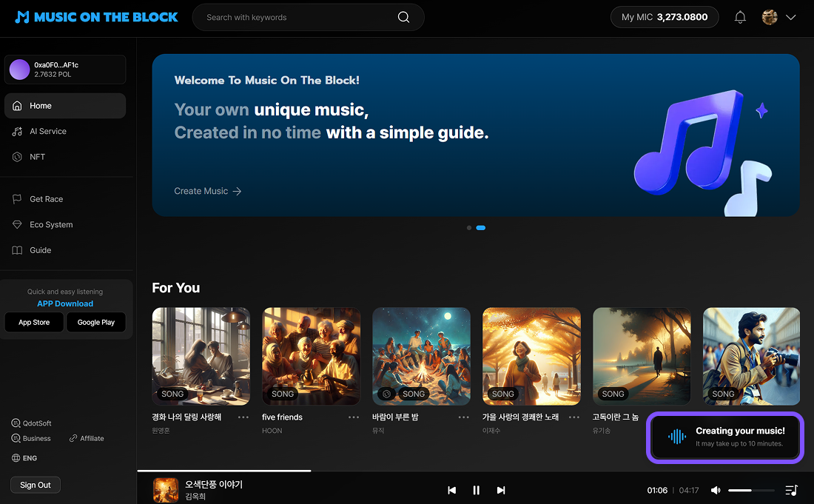Viewport: 814px width, 504px height.
Task: Open the notifications bell
Action: point(740,17)
